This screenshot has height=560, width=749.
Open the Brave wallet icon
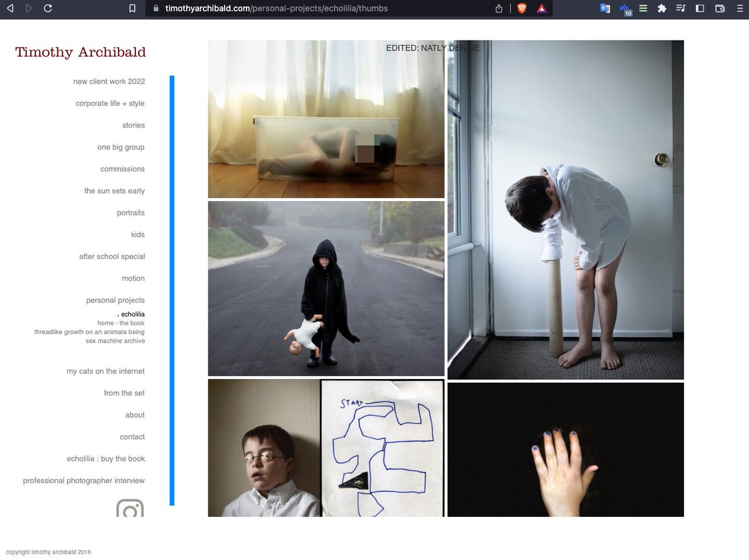pos(720,9)
